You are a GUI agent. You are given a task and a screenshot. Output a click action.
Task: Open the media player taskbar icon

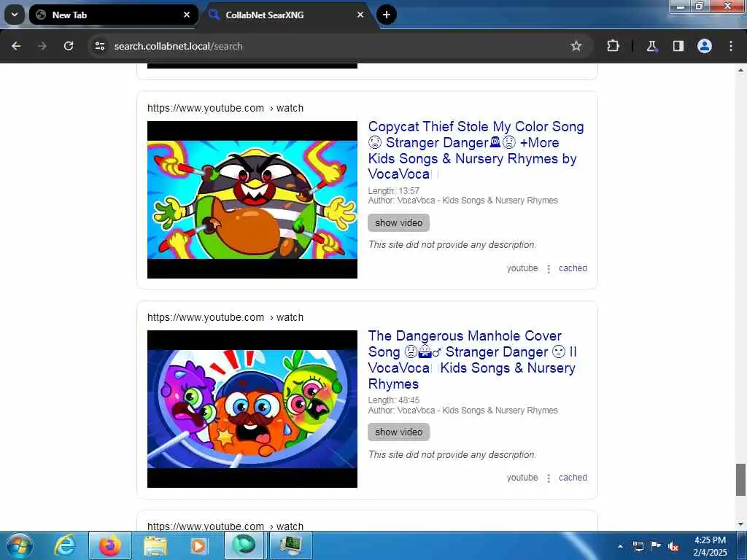[198, 545]
